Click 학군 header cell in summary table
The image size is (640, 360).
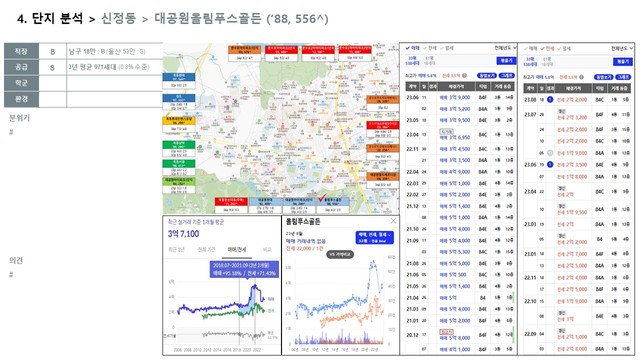pyautogui.click(x=21, y=83)
